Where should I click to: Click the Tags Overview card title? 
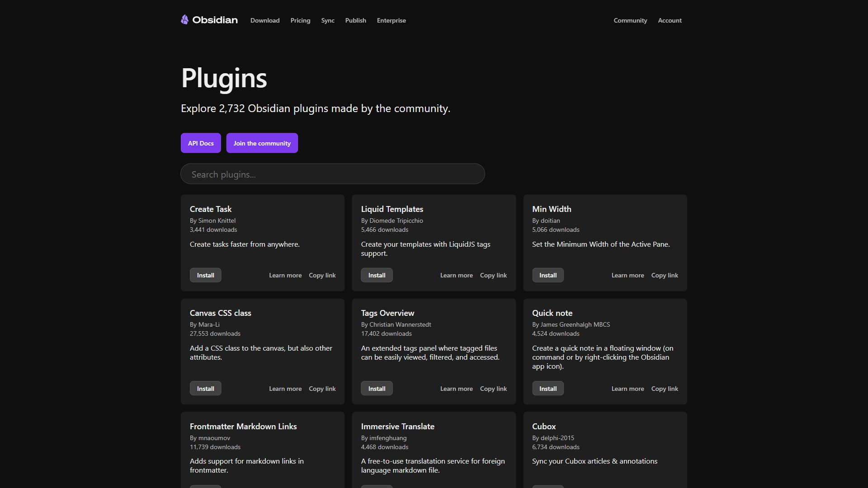coord(387,313)
